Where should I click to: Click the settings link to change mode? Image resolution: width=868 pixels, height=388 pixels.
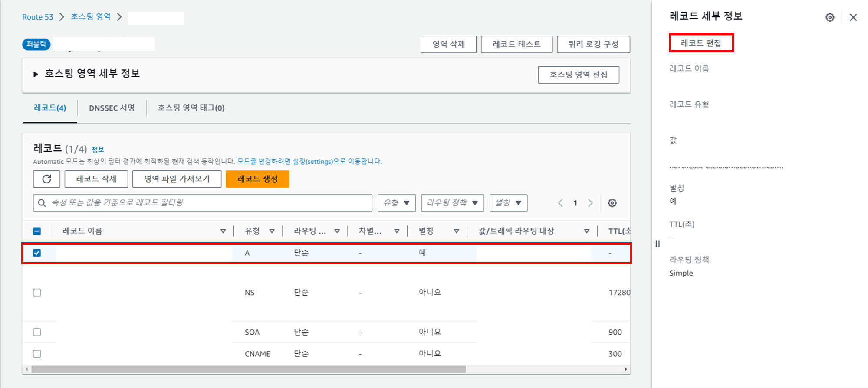coord(309,161)
